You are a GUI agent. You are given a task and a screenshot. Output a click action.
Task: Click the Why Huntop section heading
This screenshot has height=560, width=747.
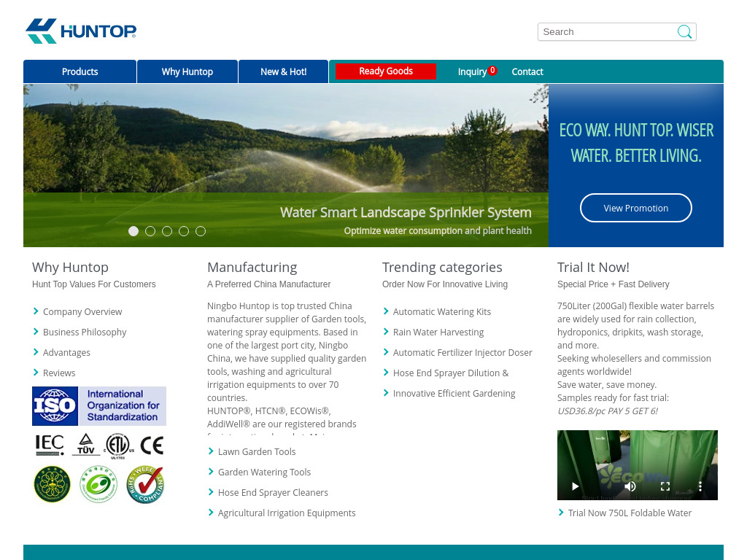[71, 268]
